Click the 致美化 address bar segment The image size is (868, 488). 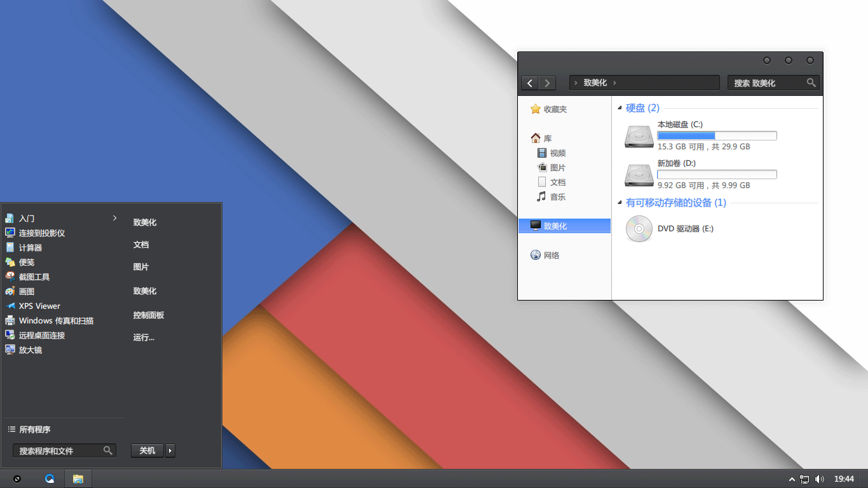[x=595, y=83]
